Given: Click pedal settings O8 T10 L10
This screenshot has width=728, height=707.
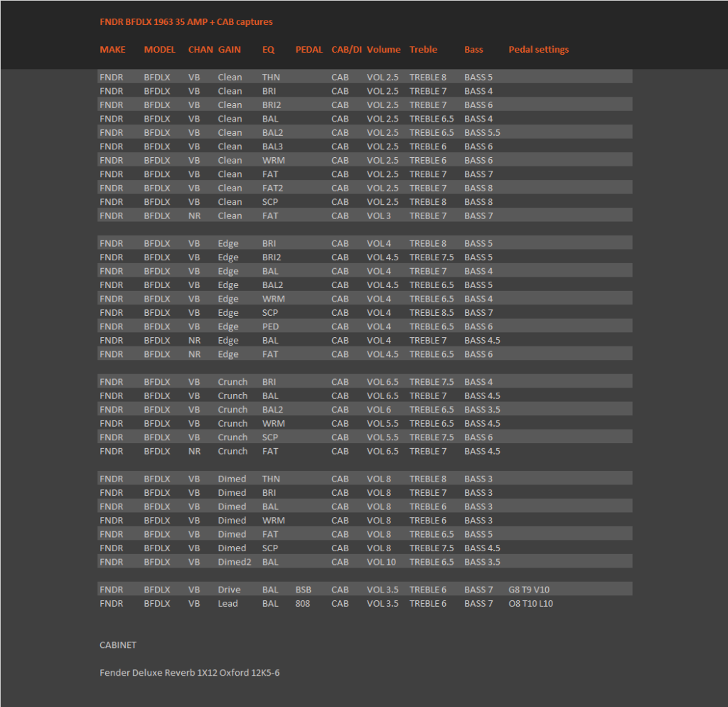Looking at the screenshot, I should click(x=530, y=603).
